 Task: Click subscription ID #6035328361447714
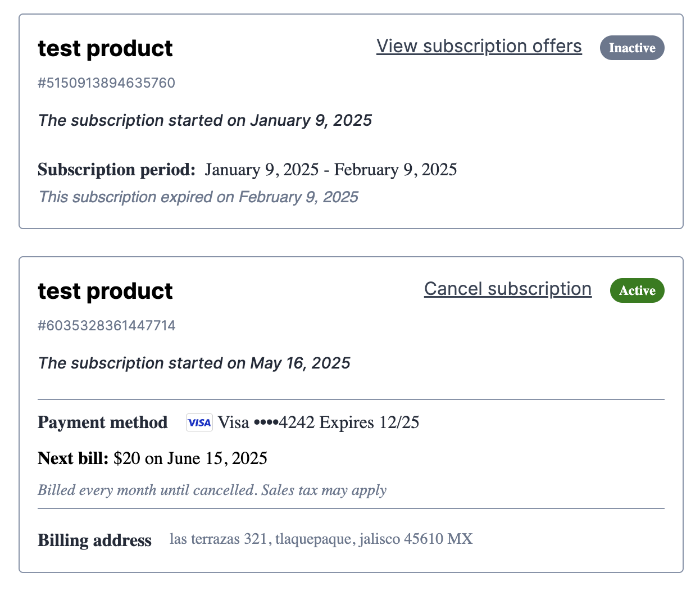[106, 326]
